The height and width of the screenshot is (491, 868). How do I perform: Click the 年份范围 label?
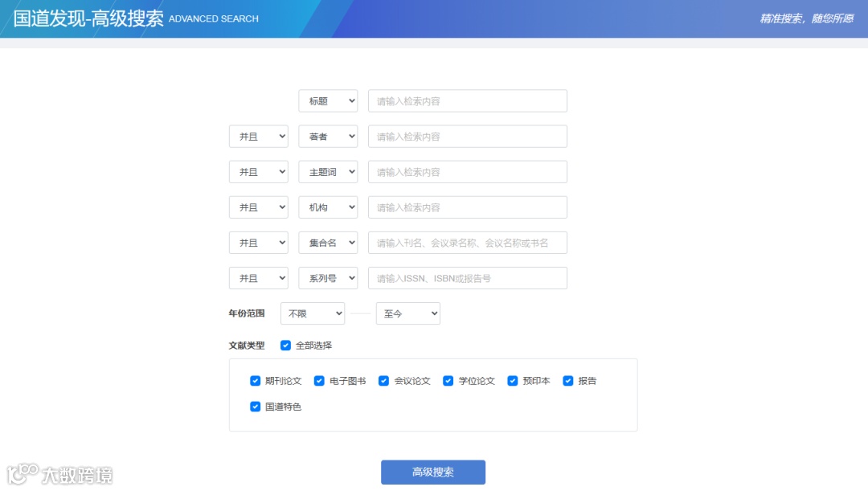[x=247, y=313]
